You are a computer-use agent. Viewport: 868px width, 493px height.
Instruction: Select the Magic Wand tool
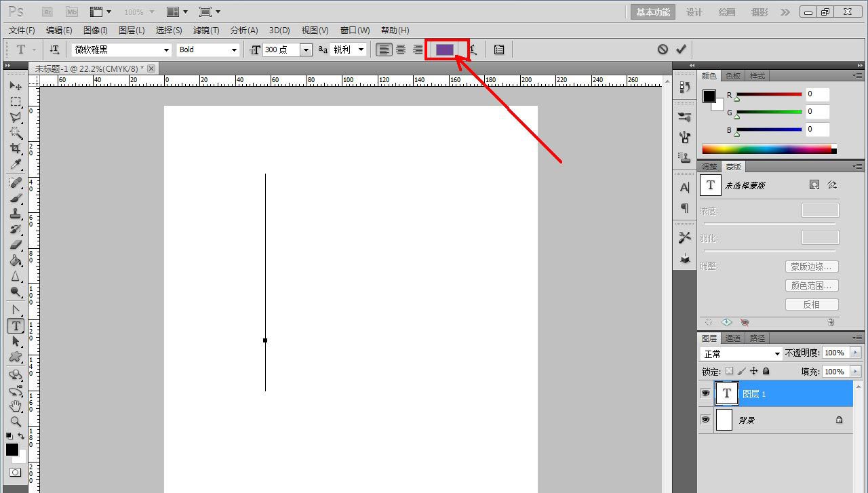(x=15, y=133)
